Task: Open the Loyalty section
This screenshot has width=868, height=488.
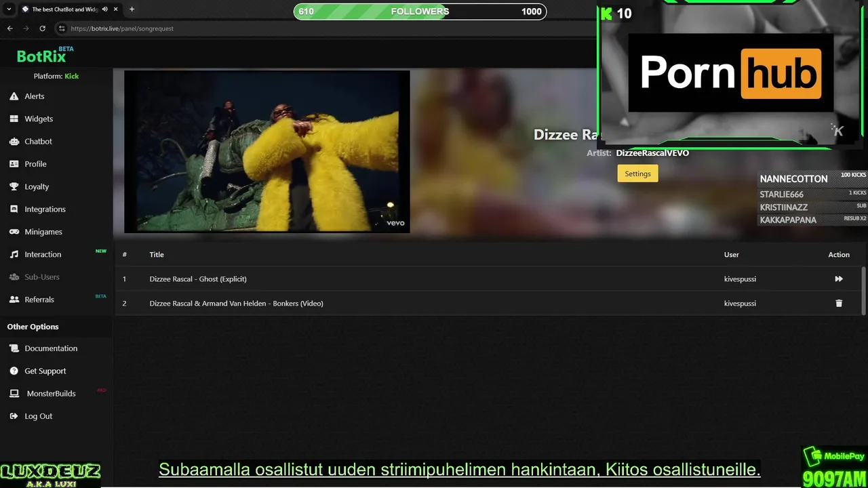Action: point(37,186)
